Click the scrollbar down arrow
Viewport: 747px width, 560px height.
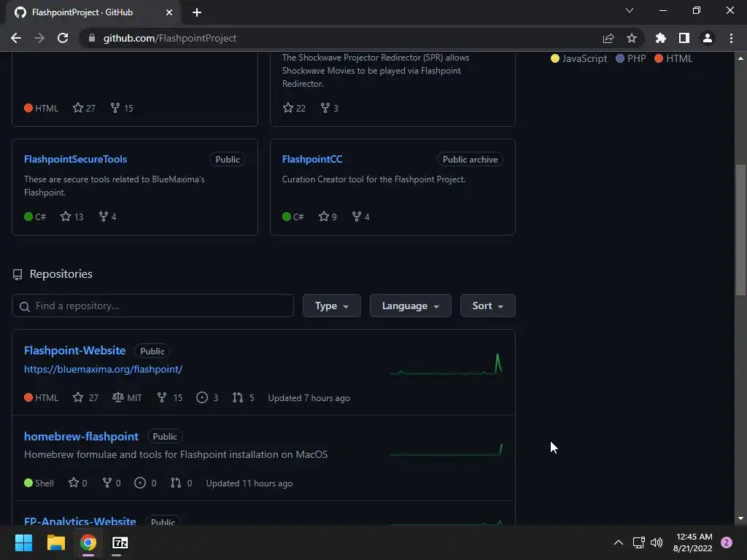coord(740,518)
